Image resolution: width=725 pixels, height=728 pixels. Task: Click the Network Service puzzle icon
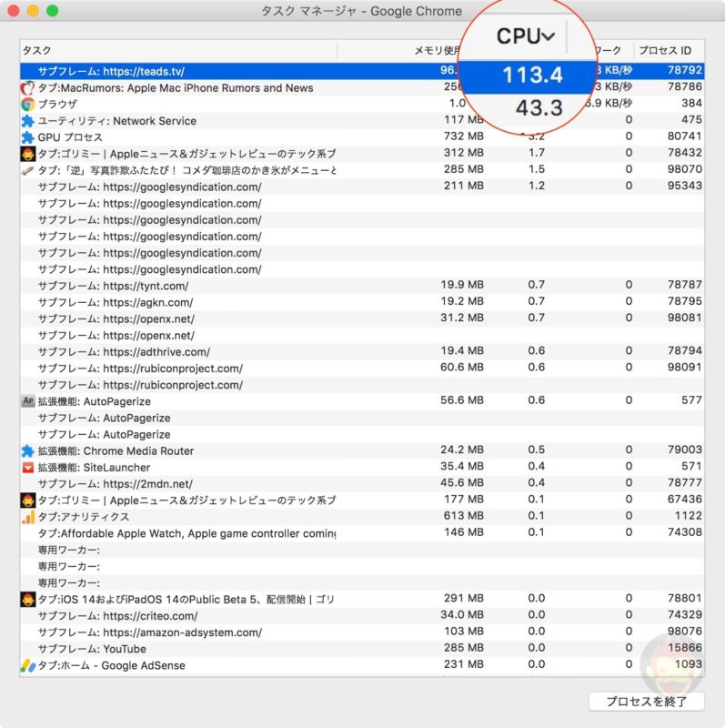point(27,121)
